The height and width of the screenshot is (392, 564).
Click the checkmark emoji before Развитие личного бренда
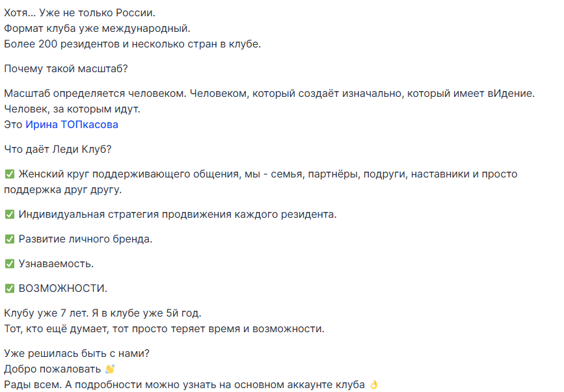click(10, 239)
